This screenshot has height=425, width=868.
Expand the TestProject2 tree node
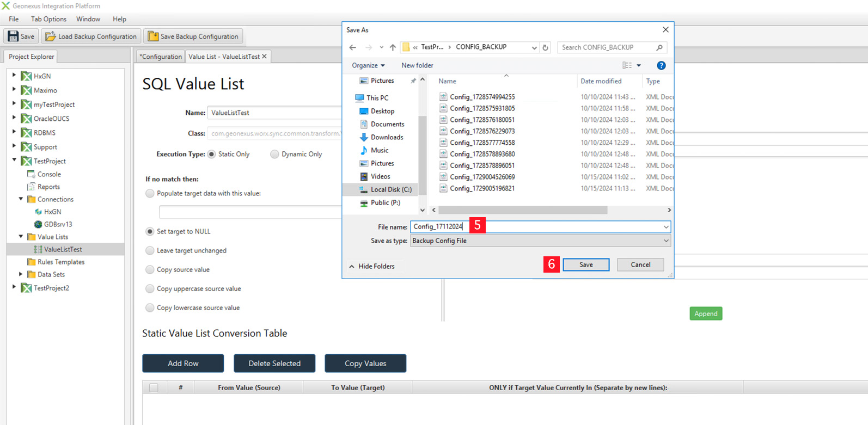tap(14, 287)
